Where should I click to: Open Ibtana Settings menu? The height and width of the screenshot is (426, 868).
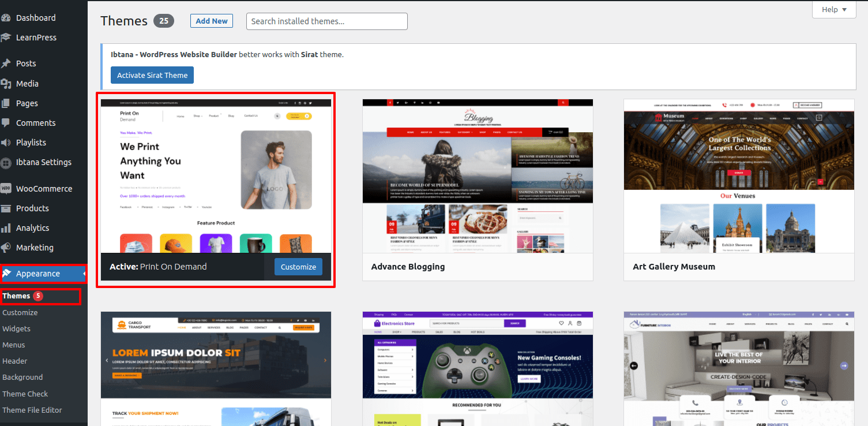coord(44,162)
